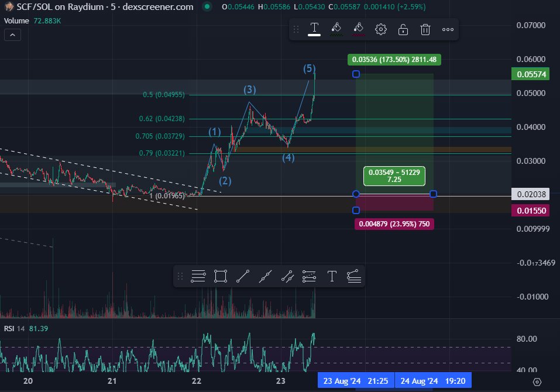Click the profit label 0.03536 (173.50%) 2811.48

[394, 60]
